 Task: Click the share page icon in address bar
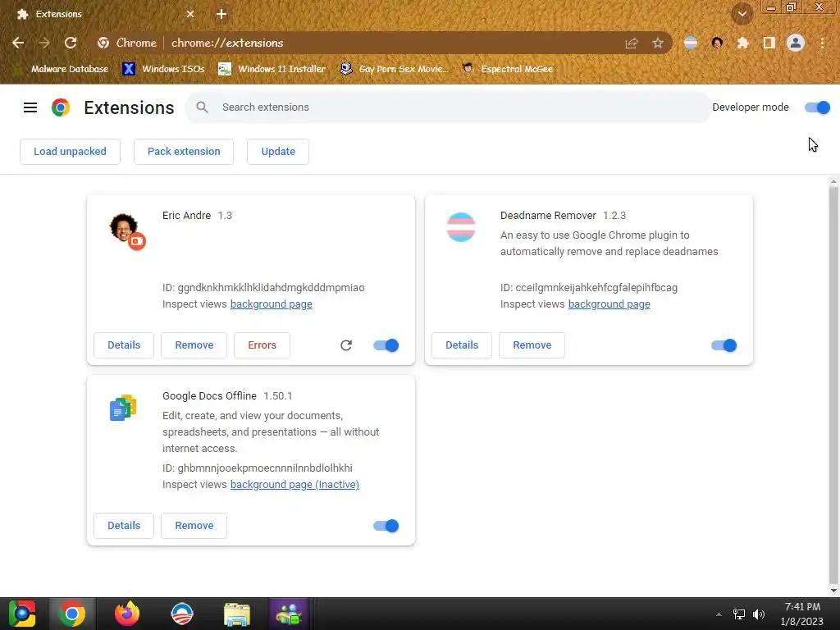pos(632,43)
